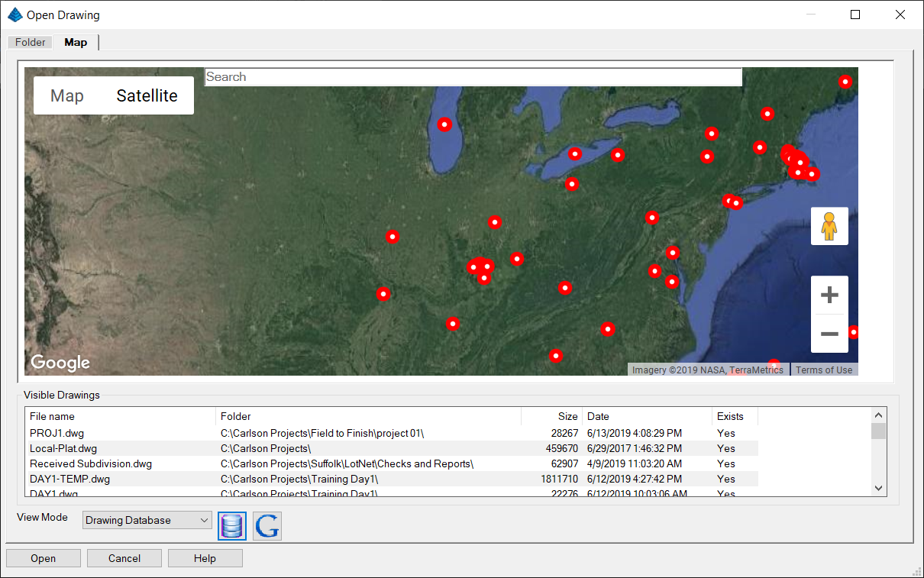
Task: Click the Street View pegman icon
Action: point(829,226)
